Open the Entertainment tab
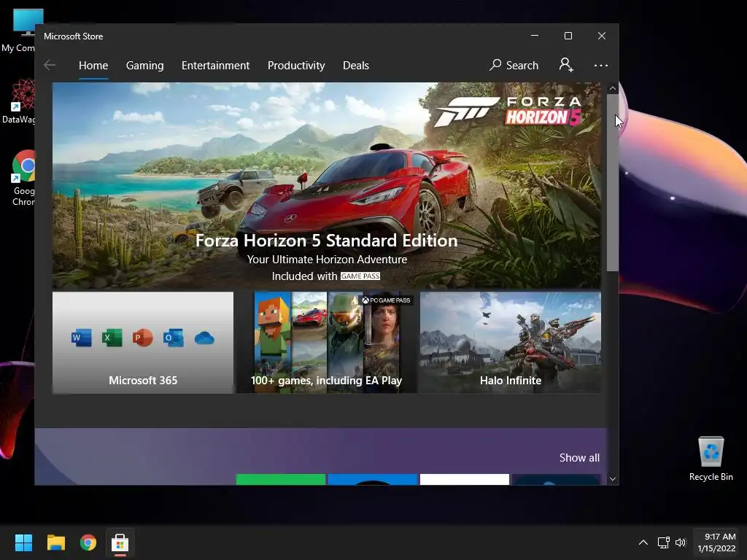Image resolution: width=747 pixels, height=560 pixels. tap(215, 65)
